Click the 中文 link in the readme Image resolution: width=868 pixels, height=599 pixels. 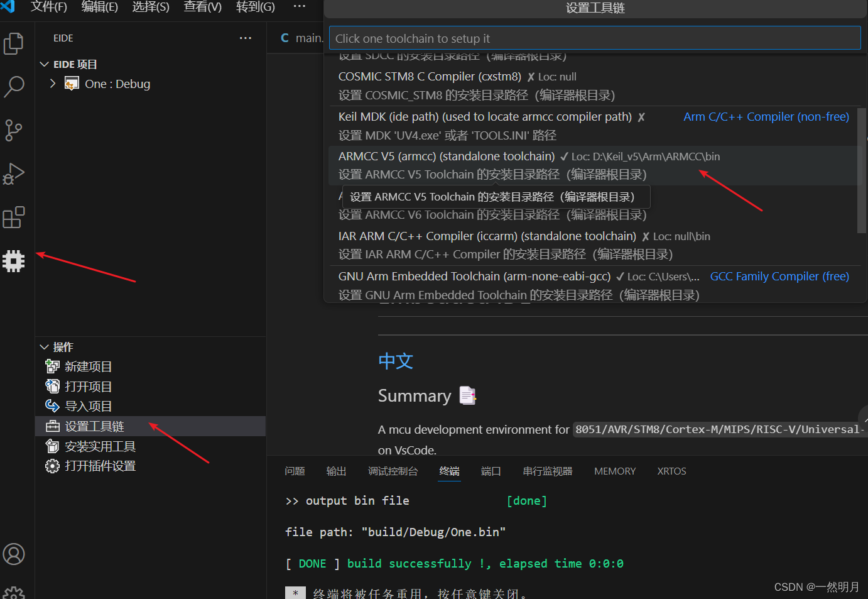click(396, 361)
